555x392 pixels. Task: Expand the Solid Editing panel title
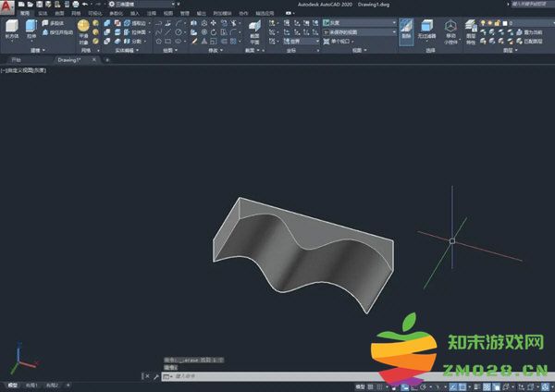pos(127,50)
